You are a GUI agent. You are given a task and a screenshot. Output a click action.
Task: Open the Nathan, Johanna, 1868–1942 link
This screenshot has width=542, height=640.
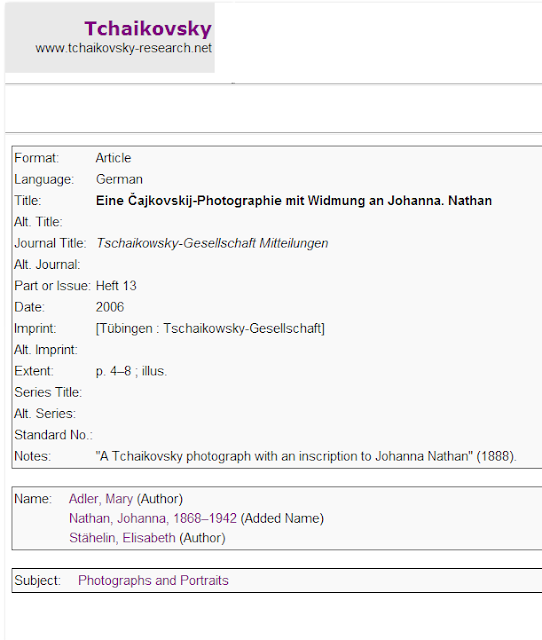(x=153, y=518)
